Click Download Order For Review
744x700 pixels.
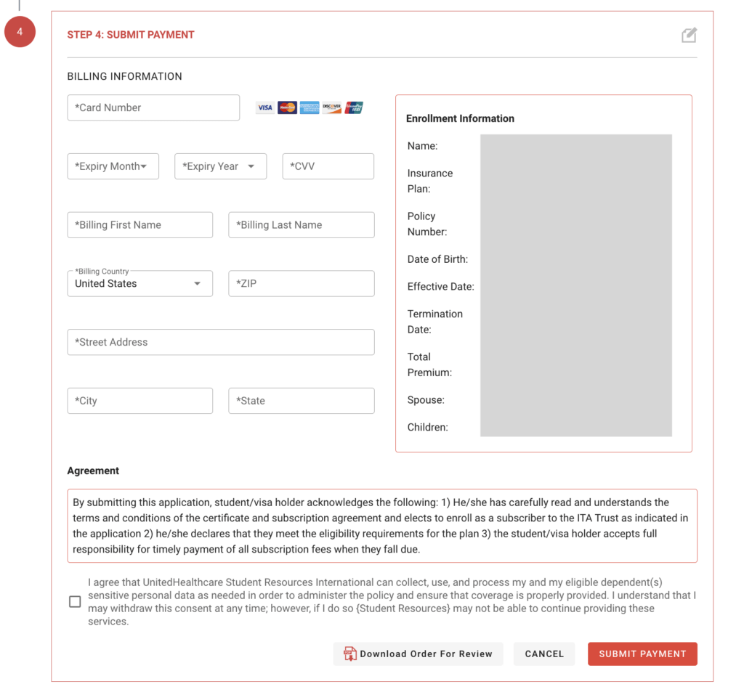tap(418, 654)
